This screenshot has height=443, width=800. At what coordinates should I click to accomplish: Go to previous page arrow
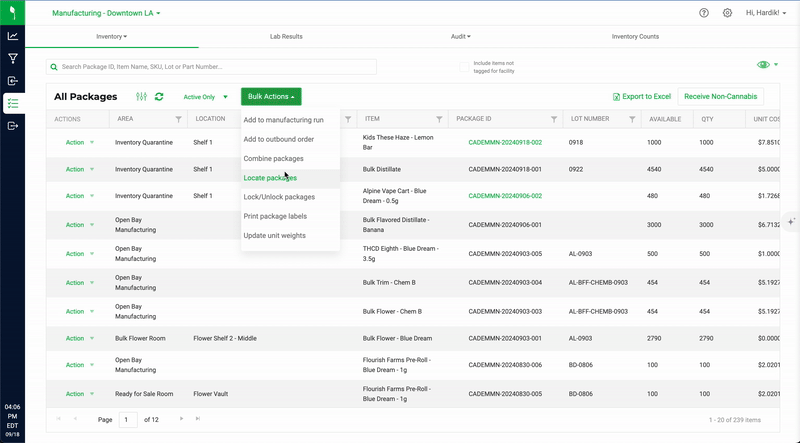click(75, 419)
